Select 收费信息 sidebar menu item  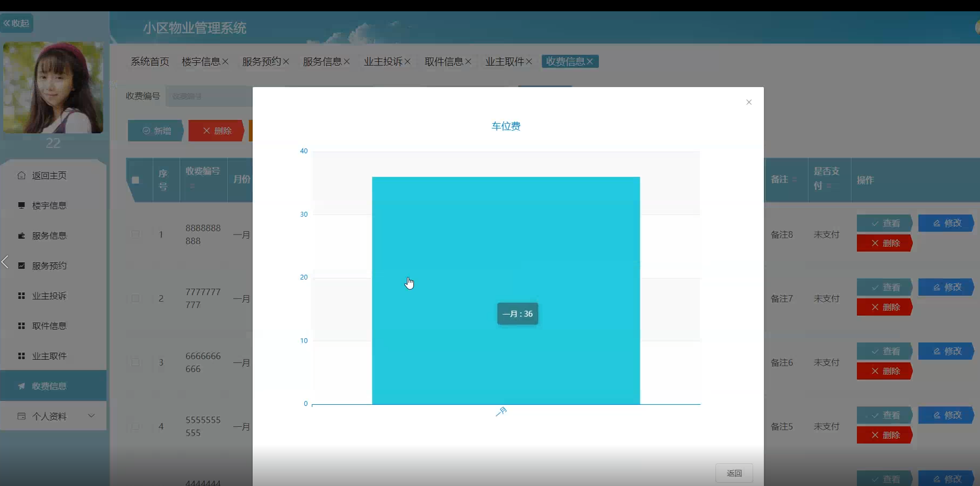(53, 386)
